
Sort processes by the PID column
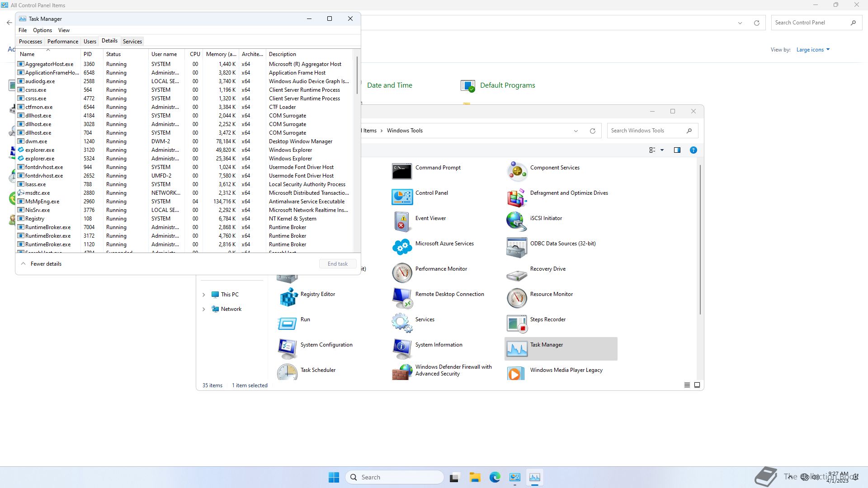[x=92, y=54]
